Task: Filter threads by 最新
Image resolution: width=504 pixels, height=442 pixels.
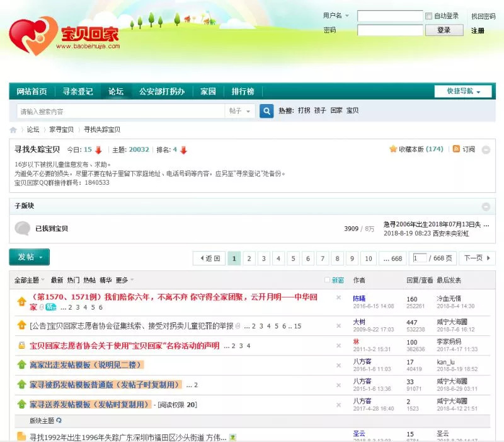Action: pyautogui.click(x=57, y=280)
